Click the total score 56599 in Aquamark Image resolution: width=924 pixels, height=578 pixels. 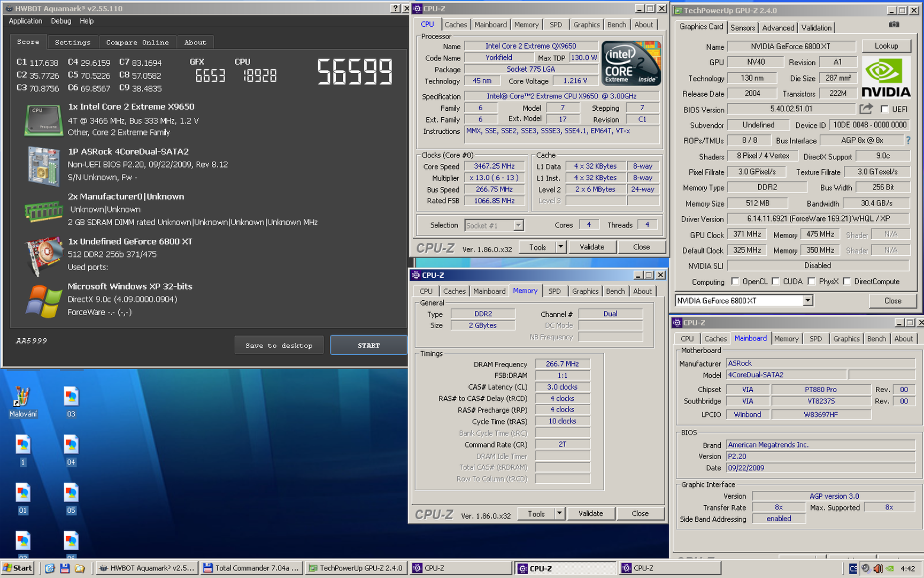(355, 72)
